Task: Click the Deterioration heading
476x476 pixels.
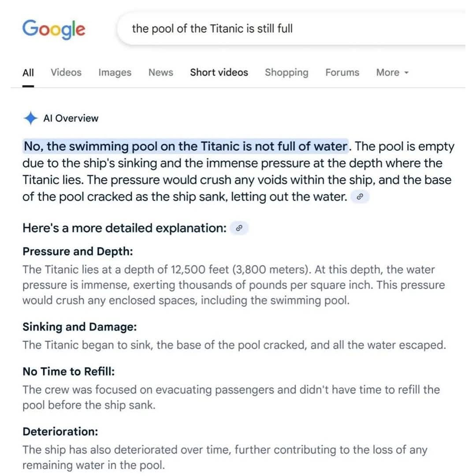Action: click(60, 431)
